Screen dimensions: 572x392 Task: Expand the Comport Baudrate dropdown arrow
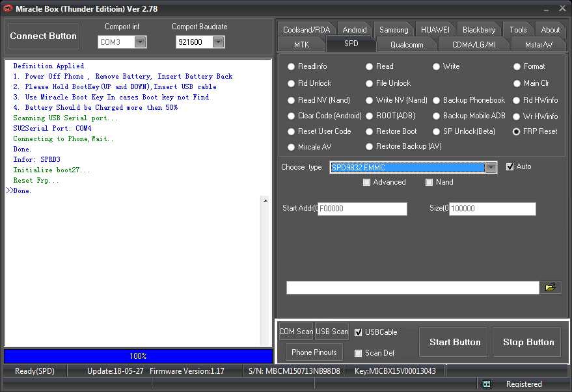[218, 42]
